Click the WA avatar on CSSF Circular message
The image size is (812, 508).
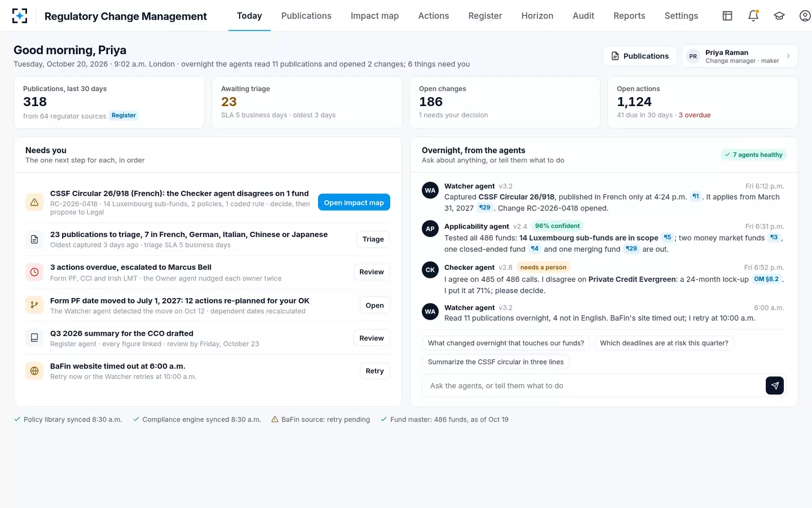(x=430, y=190)
